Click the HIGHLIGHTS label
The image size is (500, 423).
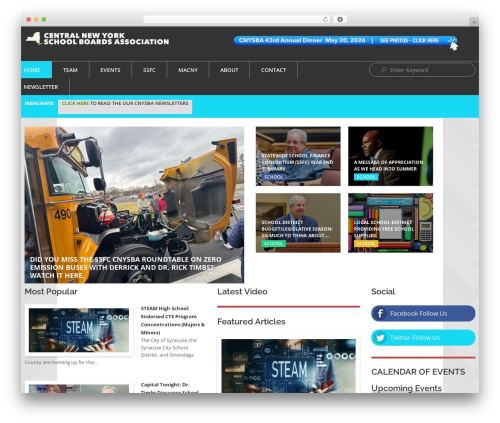[39, 103]
